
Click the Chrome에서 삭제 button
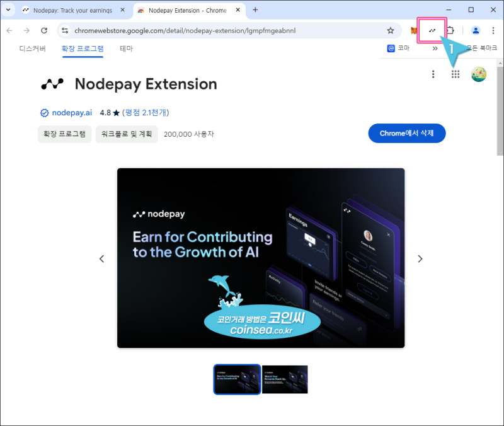click(x=406, y=133)
